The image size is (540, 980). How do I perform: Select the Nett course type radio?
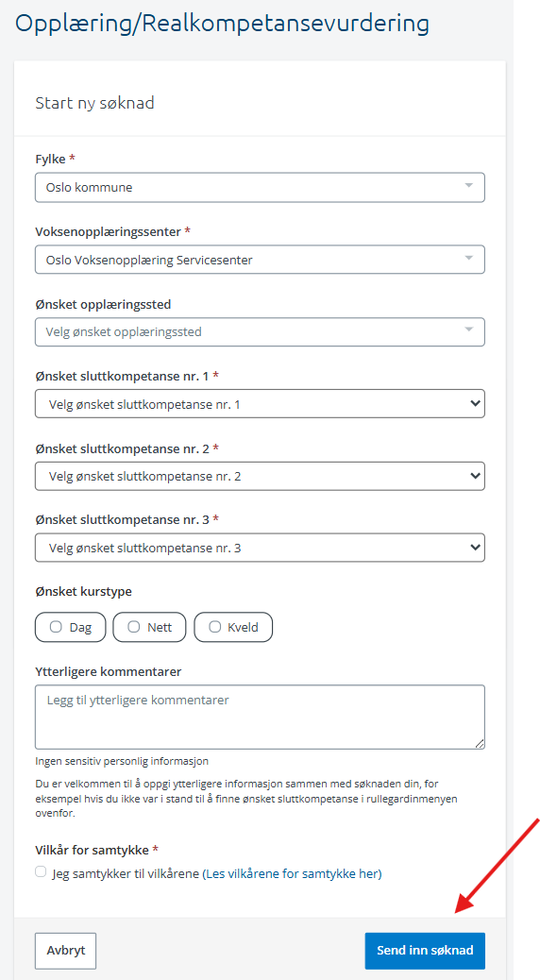(x=134, y=626)
